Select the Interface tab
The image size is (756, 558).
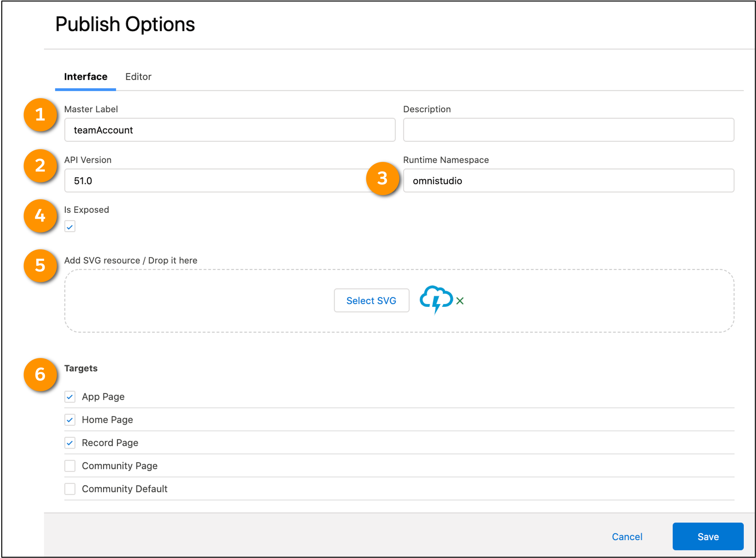click(x=86, y=77)
